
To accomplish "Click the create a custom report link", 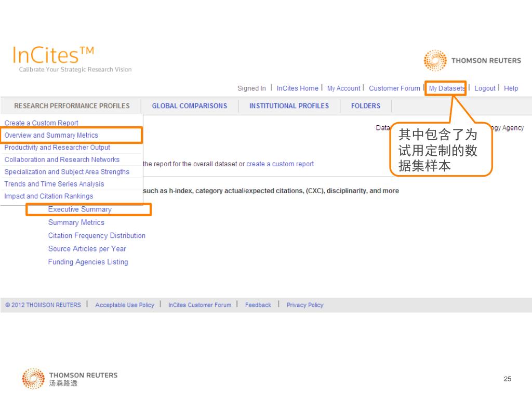I will coord(280,164).
